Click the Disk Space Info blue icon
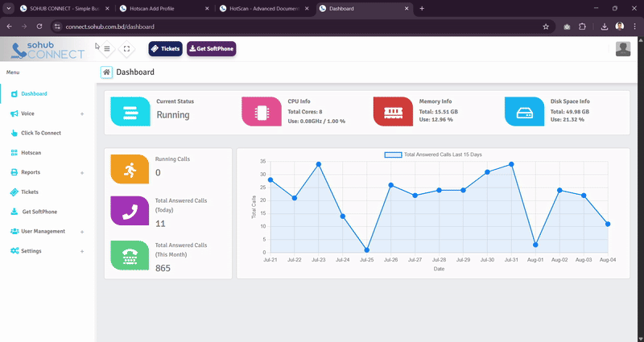The height and width of the screenshot is (342, 644). click(x=524, y=112)
